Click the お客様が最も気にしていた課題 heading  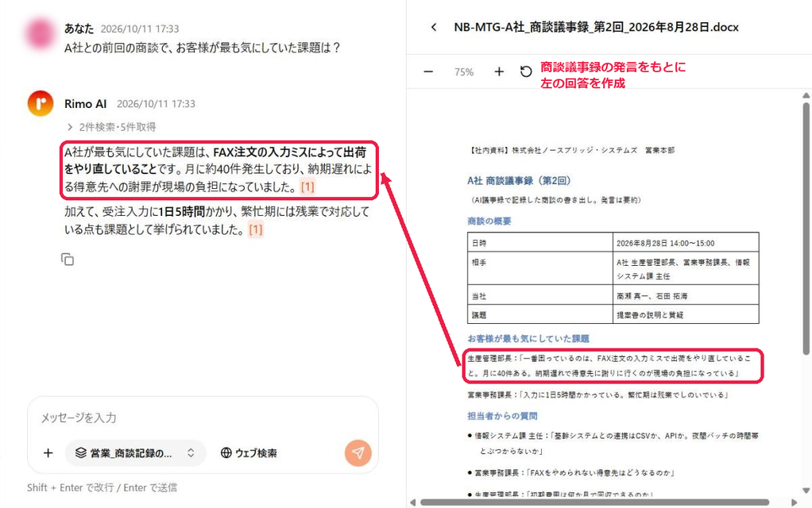click(528, 338)
